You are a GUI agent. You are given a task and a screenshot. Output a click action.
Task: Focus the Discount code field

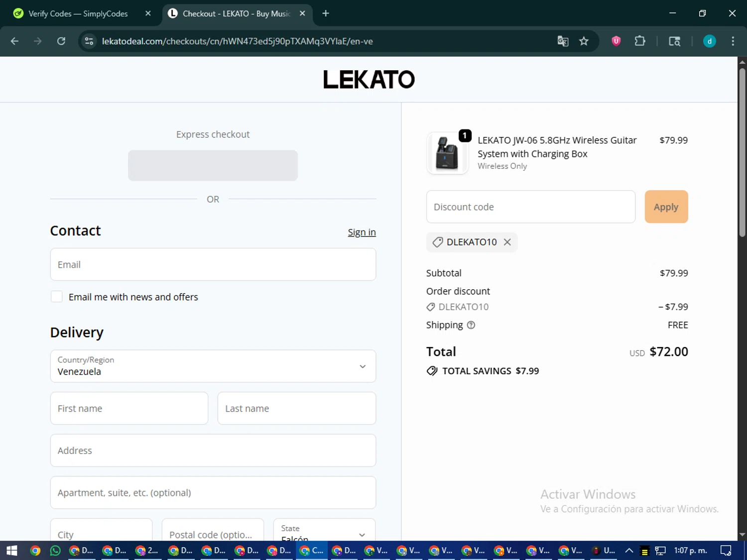pyautogui.click(x=530, y=207)
